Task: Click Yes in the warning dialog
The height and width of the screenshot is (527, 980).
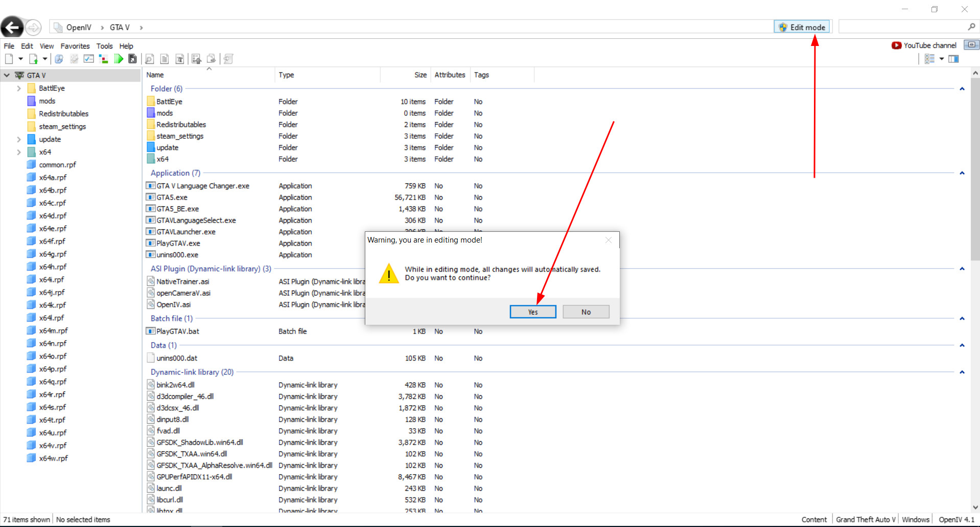Action: (533, 312)
